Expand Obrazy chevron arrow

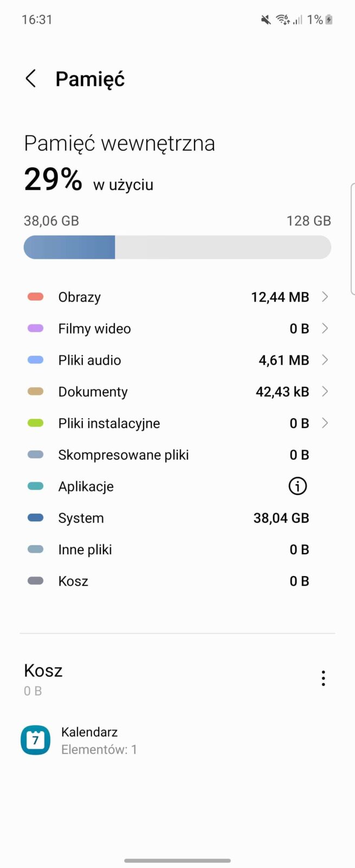click(325, 297)
